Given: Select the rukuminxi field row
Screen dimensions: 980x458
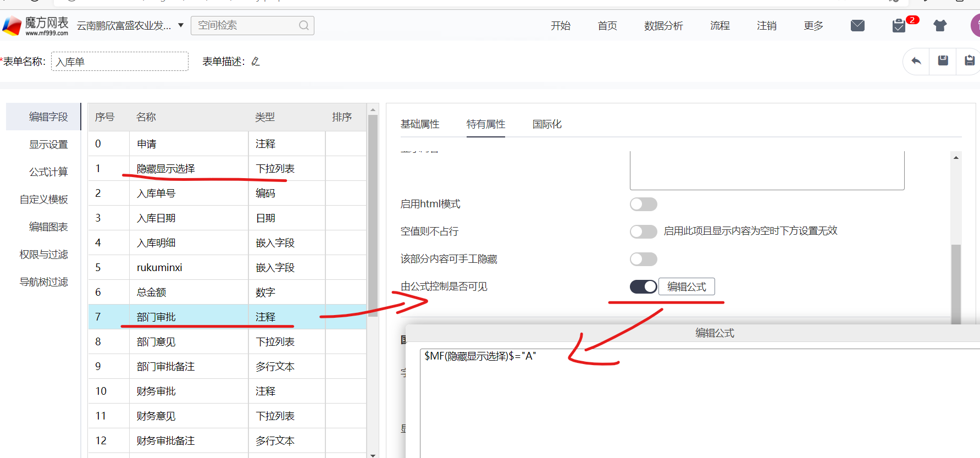Looking at the screenshot, I should coord(227,267).
